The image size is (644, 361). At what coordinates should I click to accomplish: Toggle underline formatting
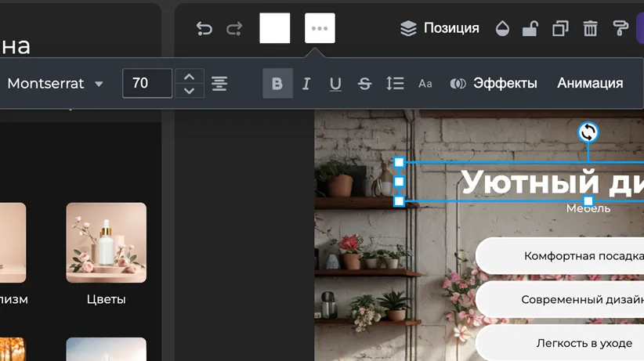[x=335, y=84]
